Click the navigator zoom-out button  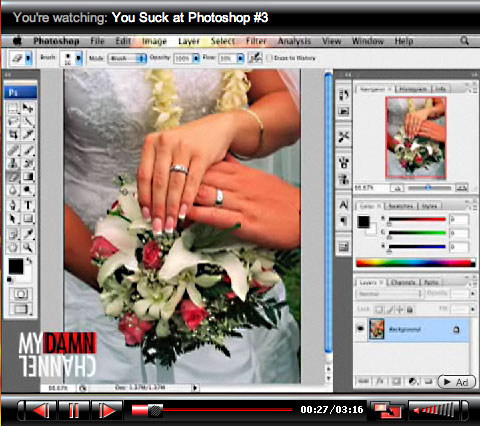397,188
